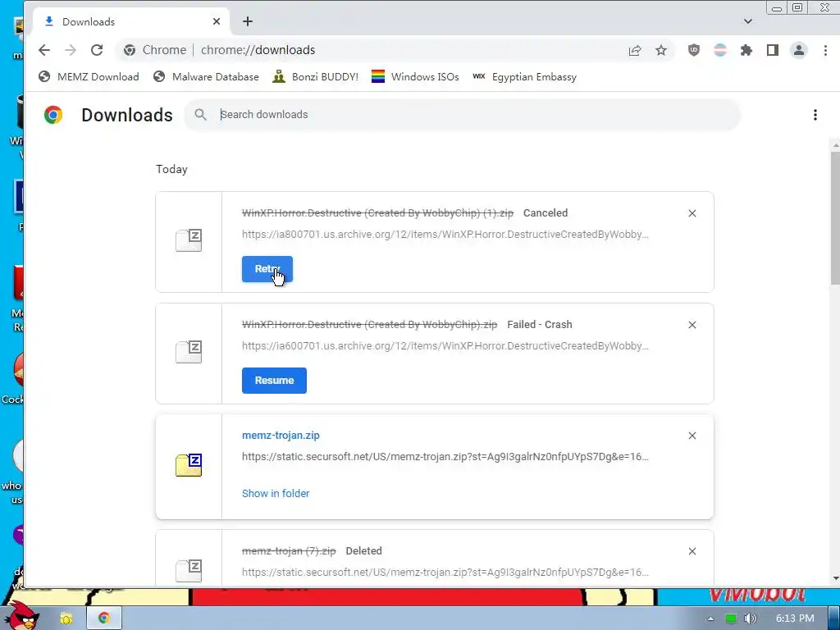Click Show in folder for memz-trojan.zip

tap(276, 493)
